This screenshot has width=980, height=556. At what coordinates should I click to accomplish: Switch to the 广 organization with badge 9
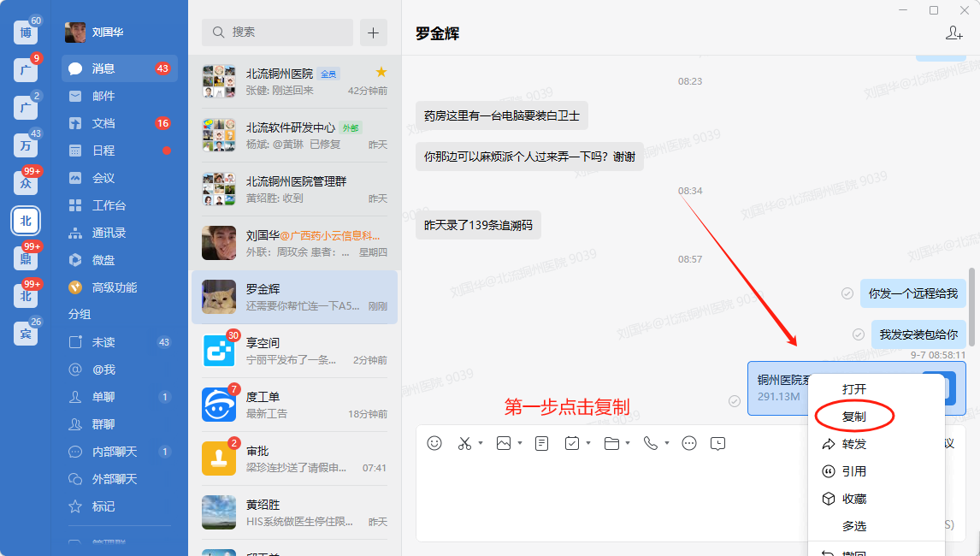coord(26,70)
